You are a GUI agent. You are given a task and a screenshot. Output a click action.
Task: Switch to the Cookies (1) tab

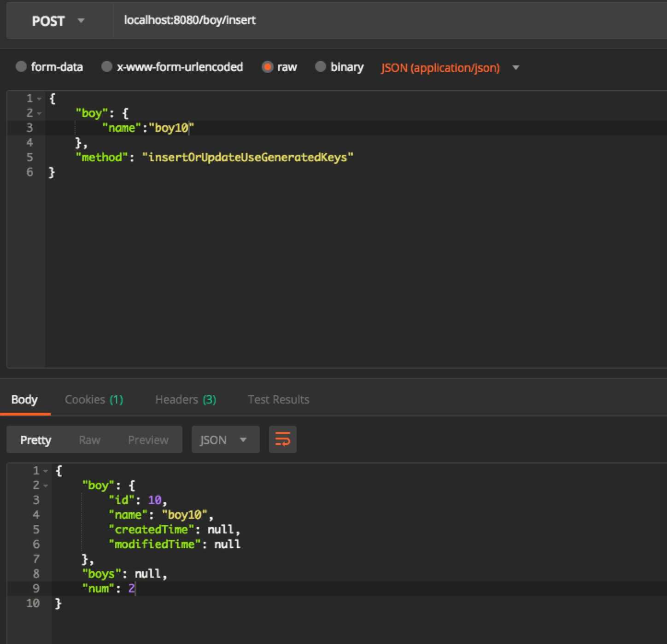point(94,399)
